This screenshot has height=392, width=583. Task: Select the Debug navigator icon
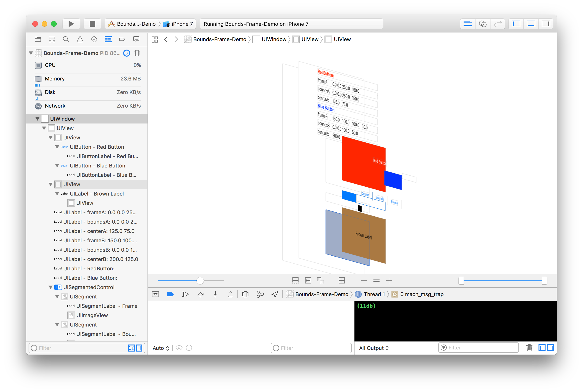pyautogui.click(x=108, y=39)
